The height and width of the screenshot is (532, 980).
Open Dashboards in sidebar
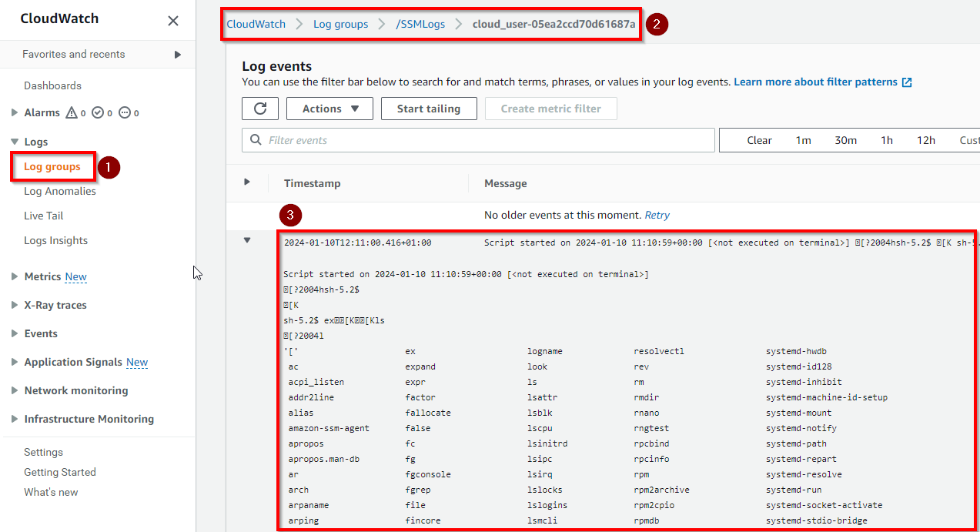(x=52, y=85)
